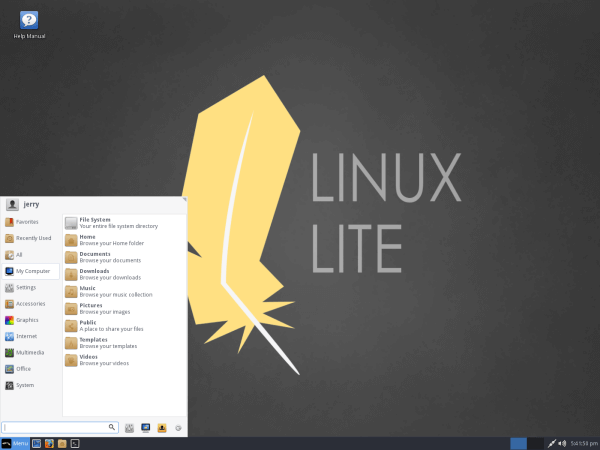Click the lock screen monitor icon
This screenshot has width=600, height=450.
pos(146,428)
